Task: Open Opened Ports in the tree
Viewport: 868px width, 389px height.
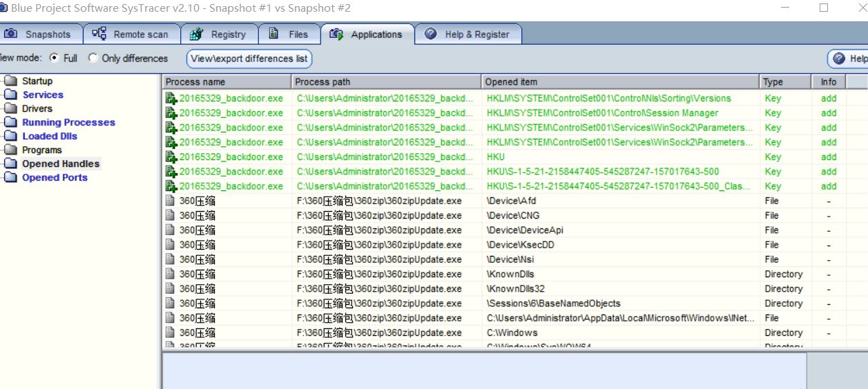Action: (x=55, y=178)
